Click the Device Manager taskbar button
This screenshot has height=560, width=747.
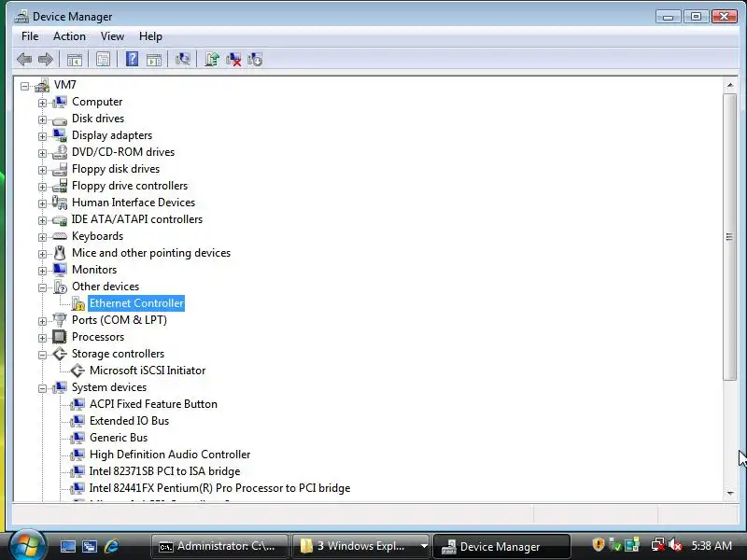tap(501, 546)
